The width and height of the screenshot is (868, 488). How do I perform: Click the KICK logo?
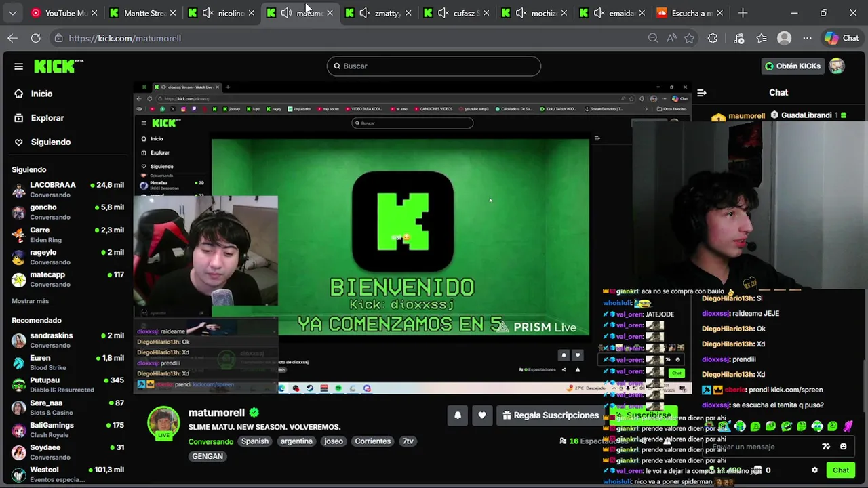[x=58, y=66]
